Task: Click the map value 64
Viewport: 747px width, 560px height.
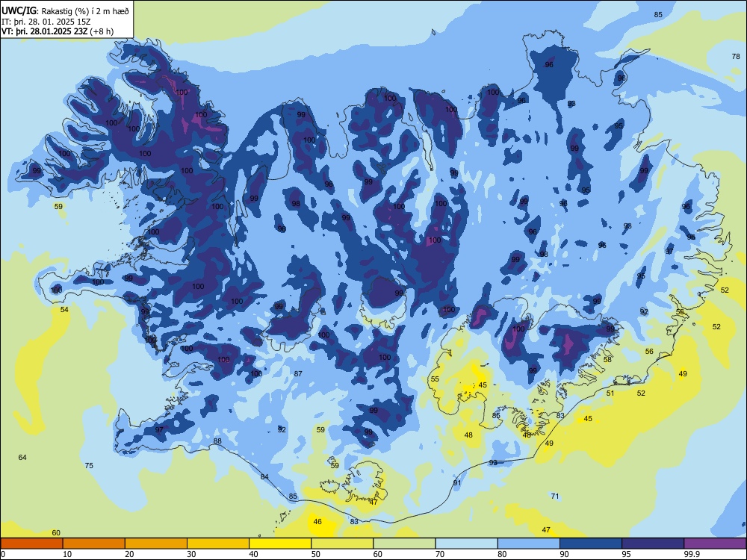Action: [22, 457]
